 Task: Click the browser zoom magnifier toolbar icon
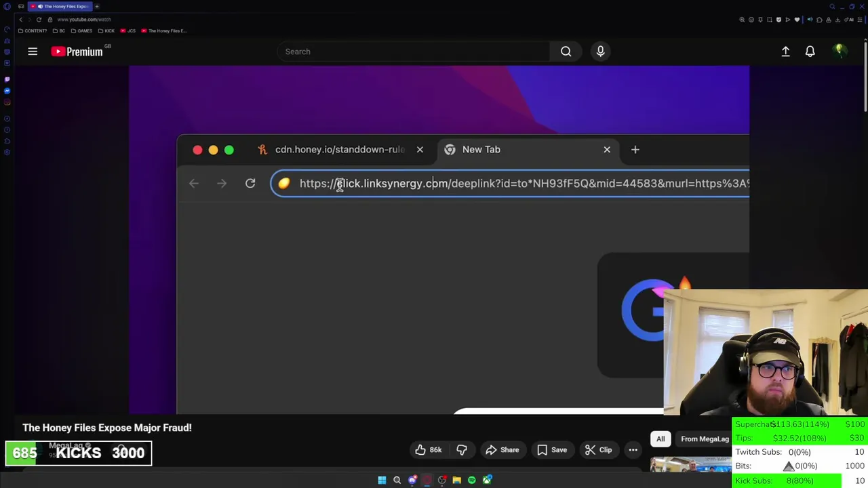click(x=742, y=20)
